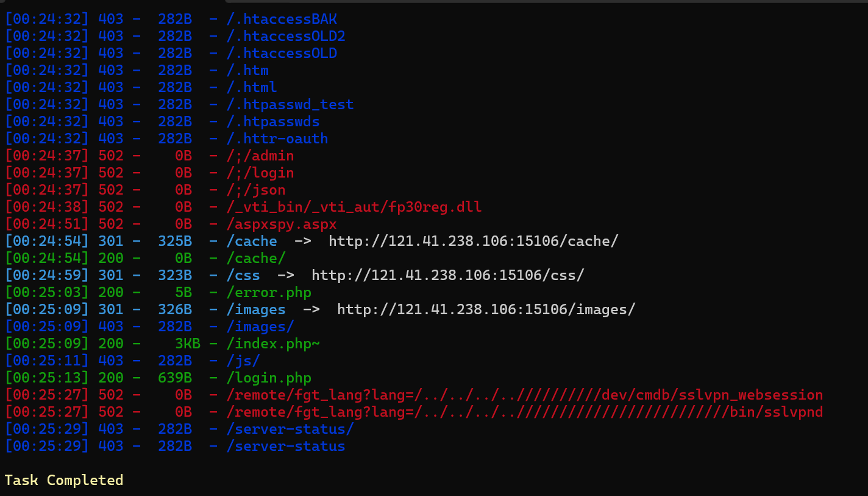Click the /login.php path entry
Screen dimensions: 868x496
[269, 378]
